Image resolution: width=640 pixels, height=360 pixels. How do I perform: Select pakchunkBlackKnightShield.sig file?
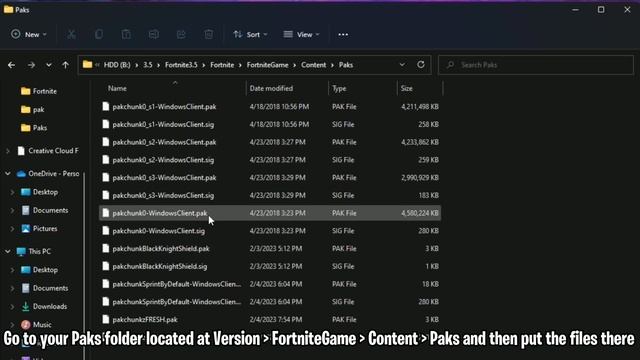[270, 267]
